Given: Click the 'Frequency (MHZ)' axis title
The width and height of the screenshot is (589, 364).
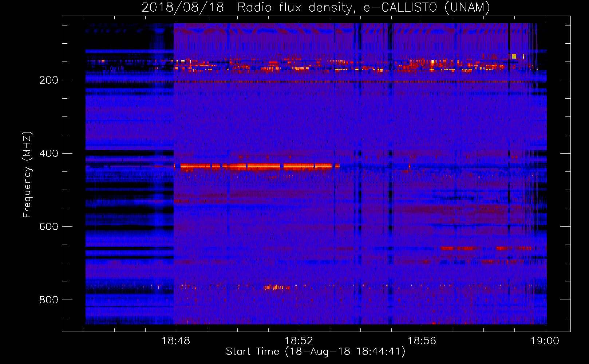Looking at the screenshot, I should (27, 174).
